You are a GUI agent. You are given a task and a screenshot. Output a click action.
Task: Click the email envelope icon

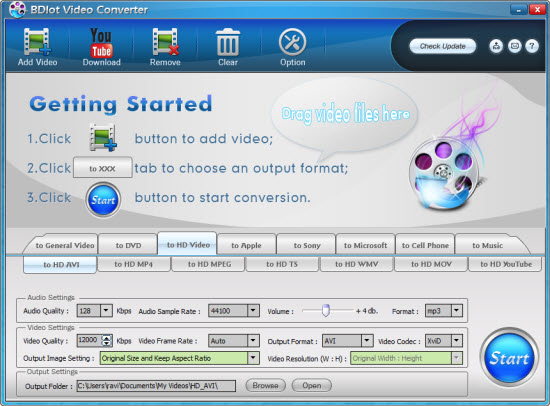[x=514, y=46]
